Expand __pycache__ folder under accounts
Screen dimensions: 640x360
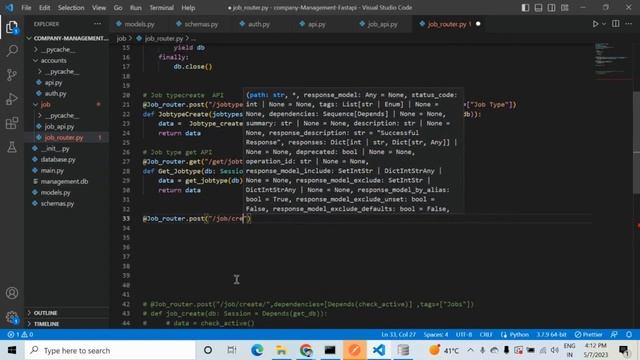click(62, 71)
